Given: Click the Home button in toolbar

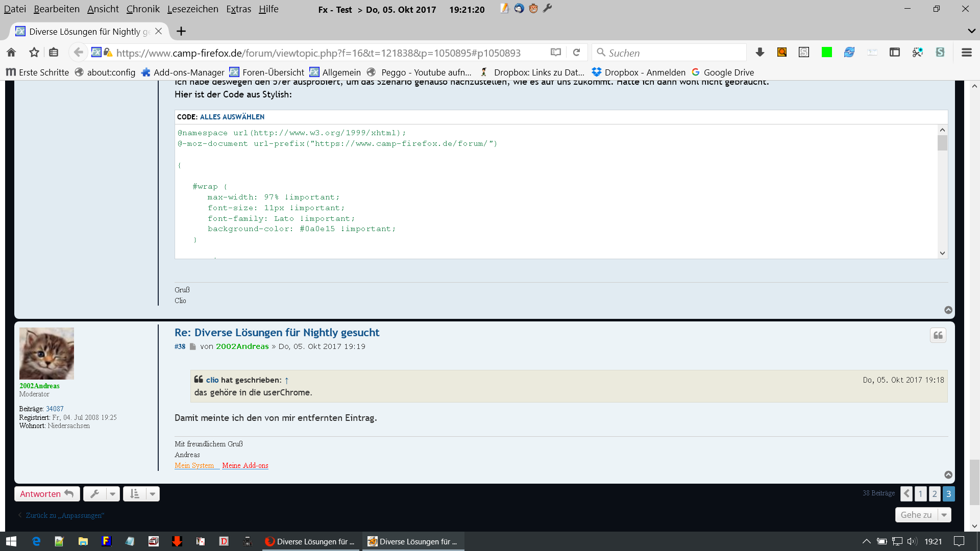Looking at the screenshot, I should [11, 53].
